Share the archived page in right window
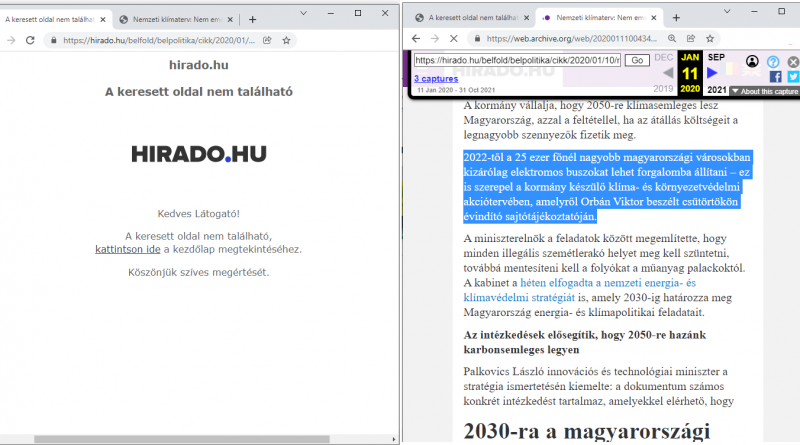Screen dimensions: 800x445 [x=691, y=38]
